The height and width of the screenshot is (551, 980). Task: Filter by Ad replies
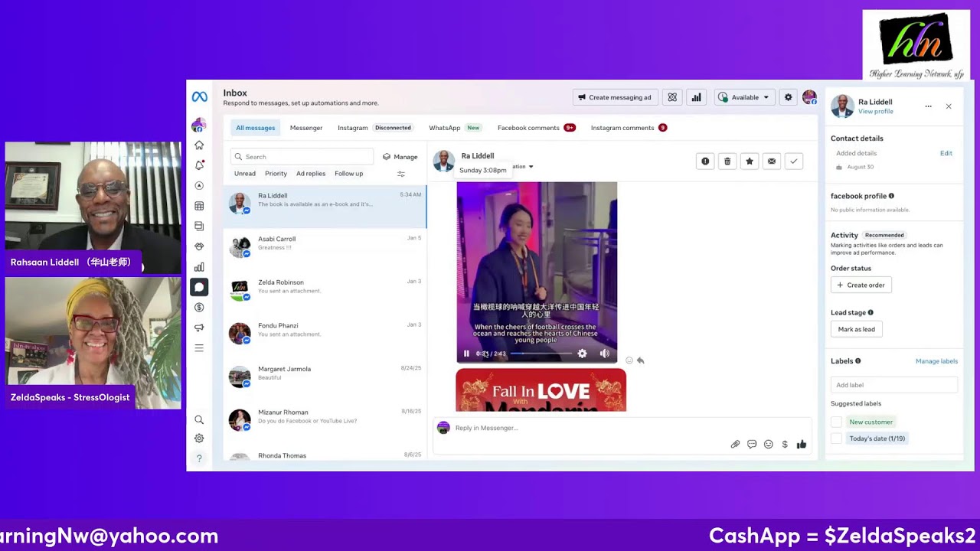311,174
